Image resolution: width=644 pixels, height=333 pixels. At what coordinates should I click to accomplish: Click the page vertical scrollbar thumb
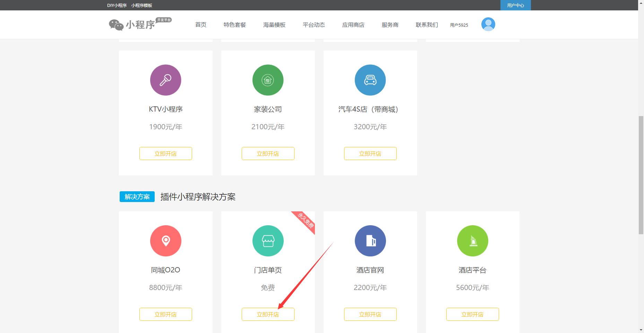(641, 175)
